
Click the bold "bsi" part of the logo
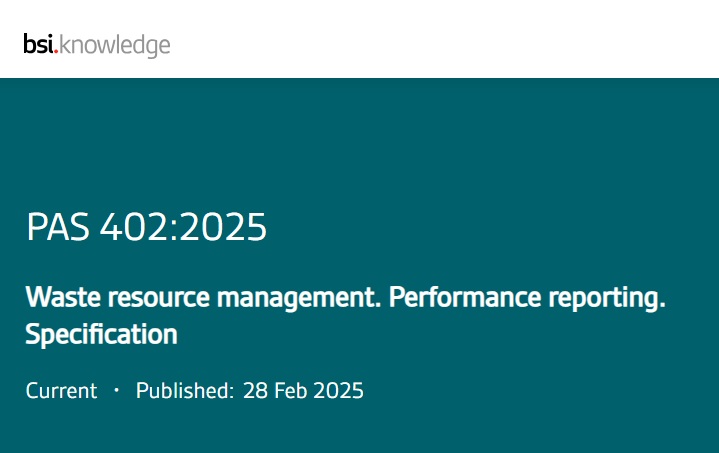pos(38,44)
